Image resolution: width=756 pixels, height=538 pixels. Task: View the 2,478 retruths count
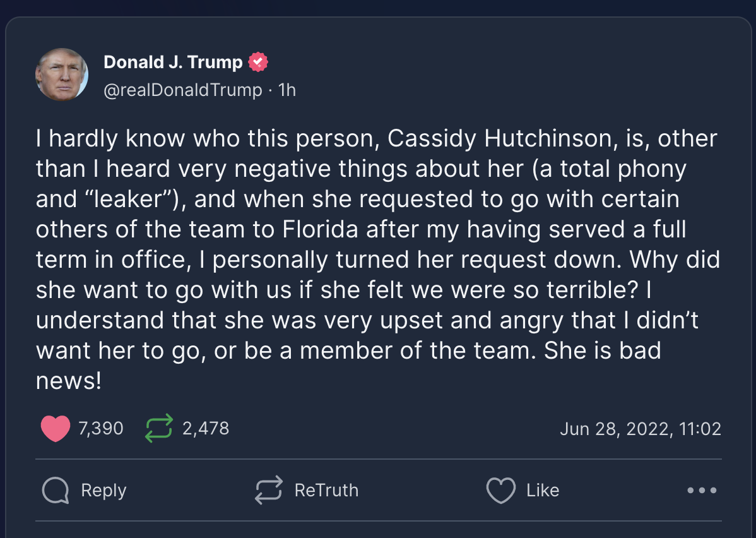pyautogui.click(x=206, y=429)
